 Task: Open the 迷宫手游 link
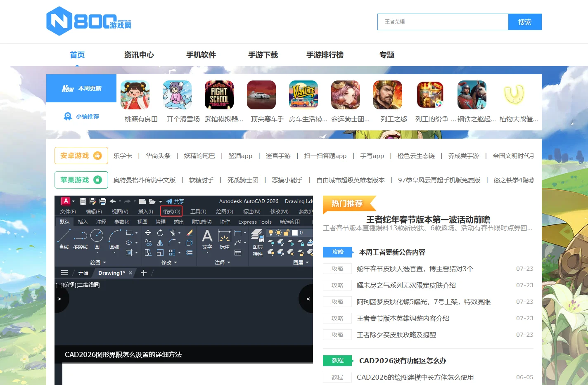(x=278, y=156)
